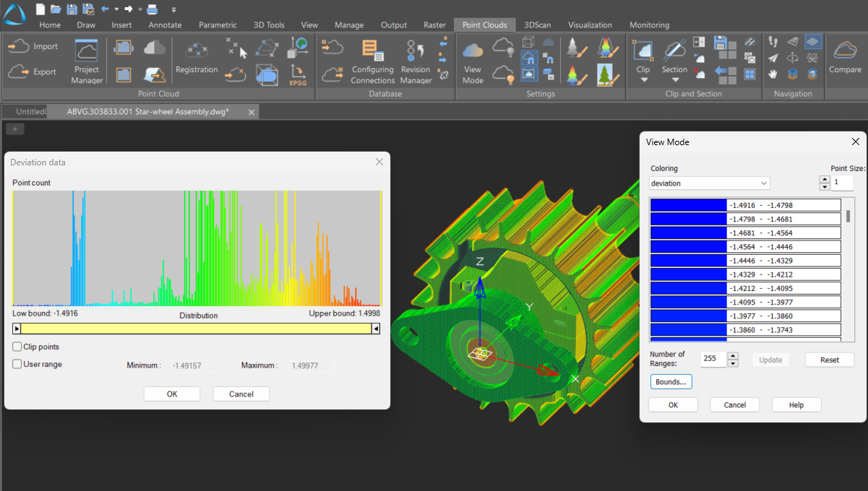This screenshot has width=868, height=491.
Task: Expand the Section dropdown menu
Action: pos(674,80)
